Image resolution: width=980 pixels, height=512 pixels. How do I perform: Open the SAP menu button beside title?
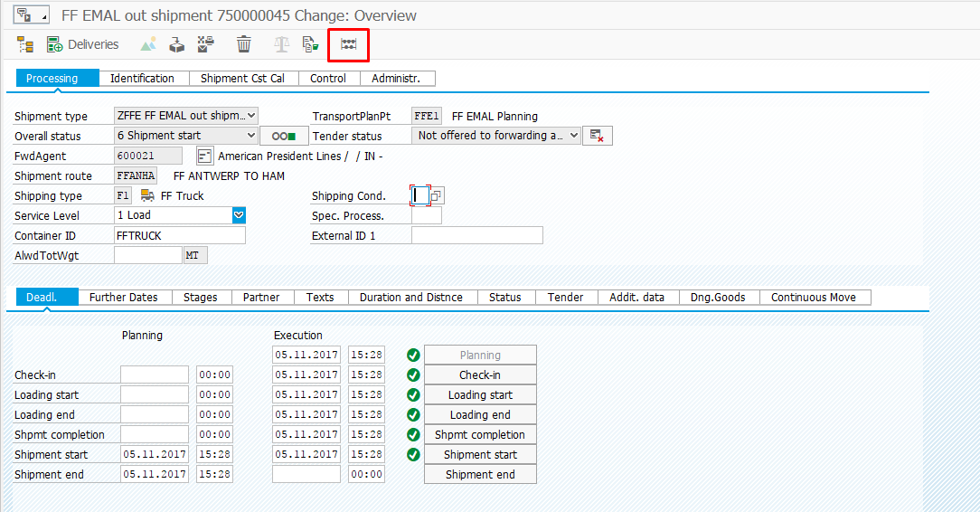[x=31, y=15]
